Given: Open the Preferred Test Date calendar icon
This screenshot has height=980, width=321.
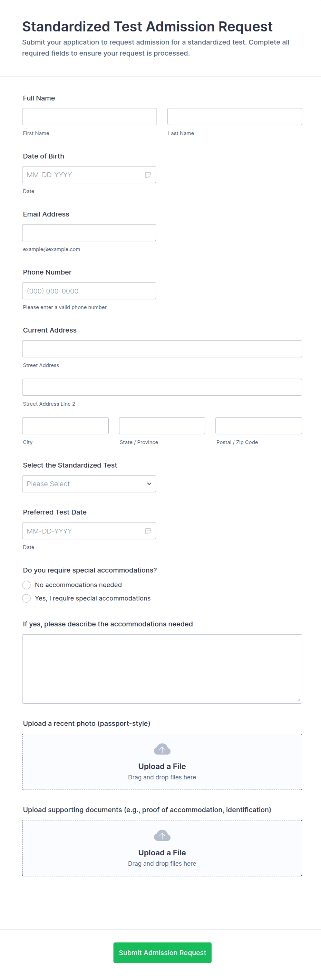Looking at the screenshot, I should point(148,531).
